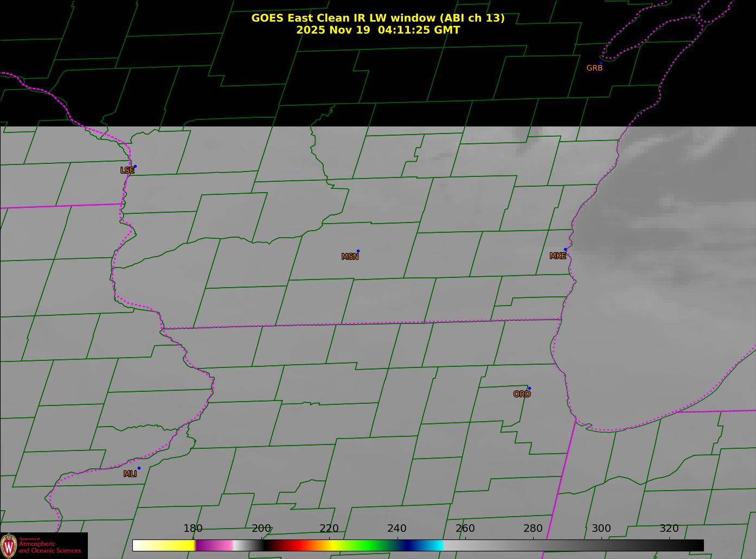Click the LSE station label
Screen dimensions: 756x559
(127, 170)
